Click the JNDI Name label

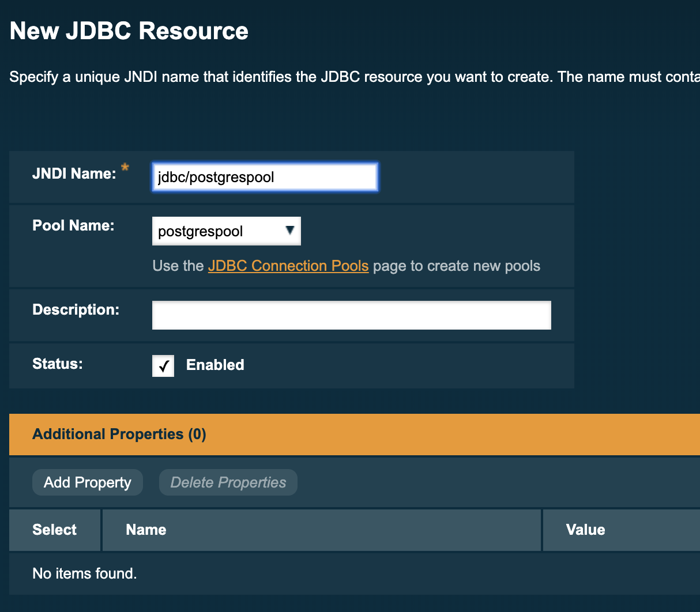tap(74, 173)
